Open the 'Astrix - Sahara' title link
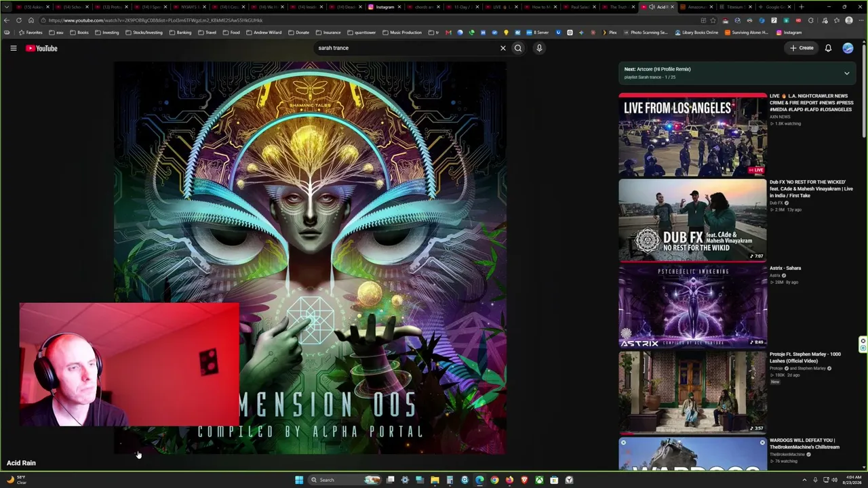Viewport: 868px width, 488px height. [785, 268]
